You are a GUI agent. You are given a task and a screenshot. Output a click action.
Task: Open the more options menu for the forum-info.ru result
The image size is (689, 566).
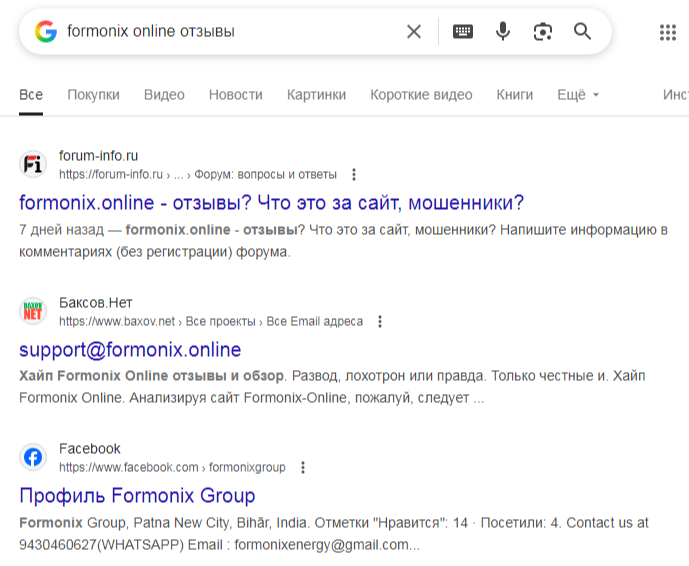[354, 174]
